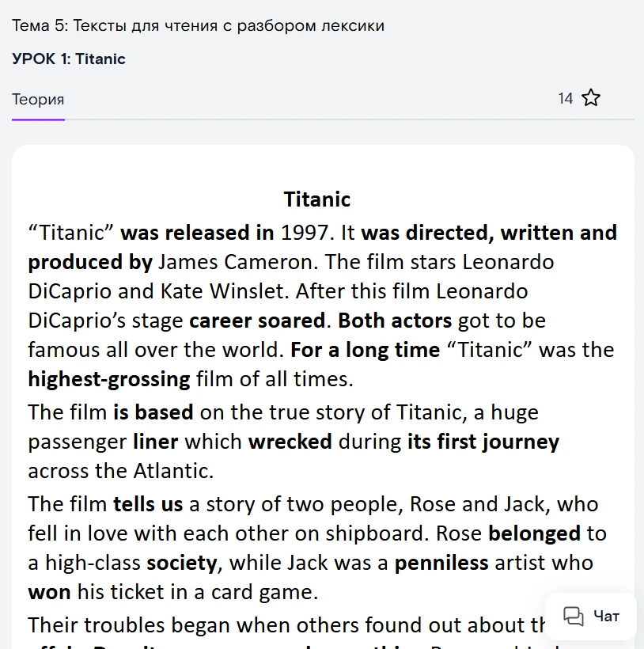Click the star favorite icon
Viewport: 644px width, 649px height.
tap(591, 98)
